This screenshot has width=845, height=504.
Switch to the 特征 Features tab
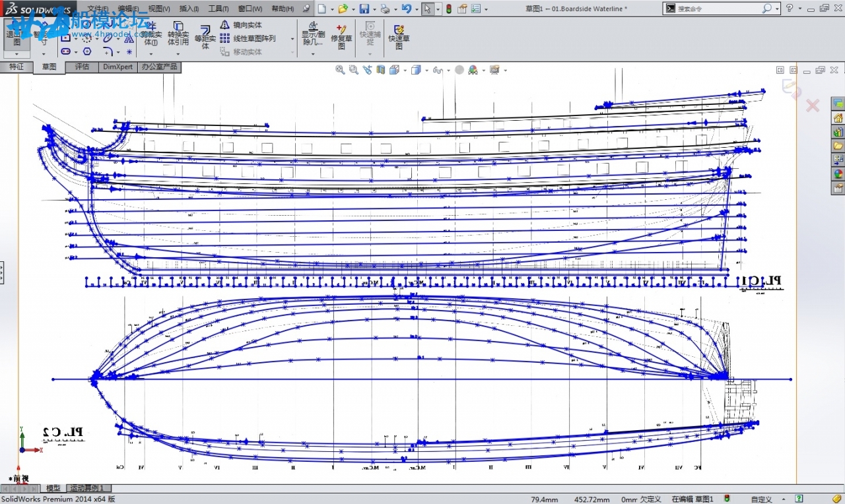(x=17, y=67)
